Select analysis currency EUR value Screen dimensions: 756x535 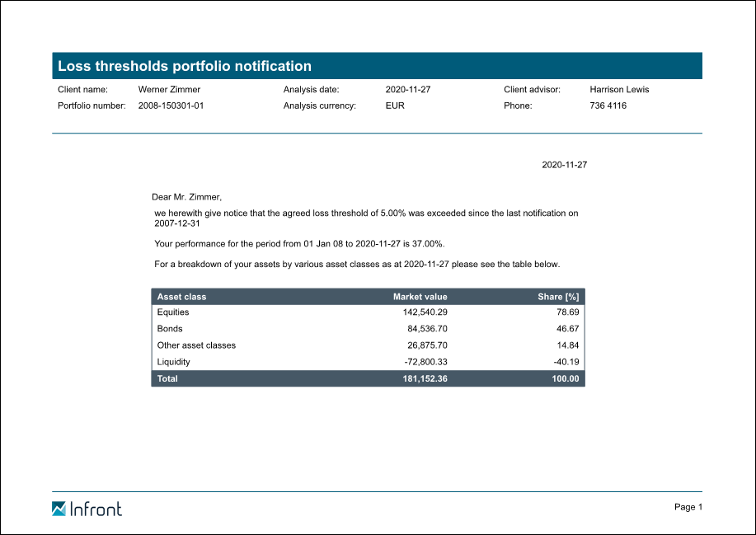[x=395, y=106]
